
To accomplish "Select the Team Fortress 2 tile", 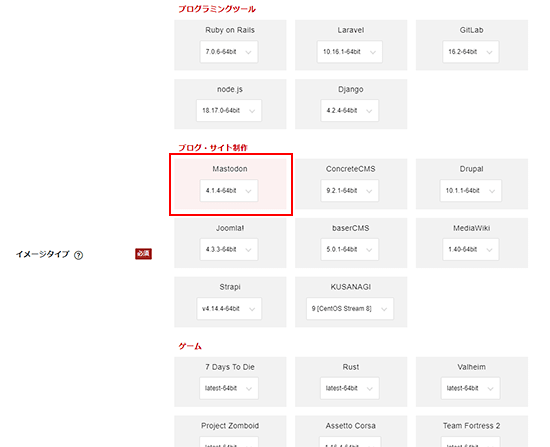I will (x=472, y=431).
